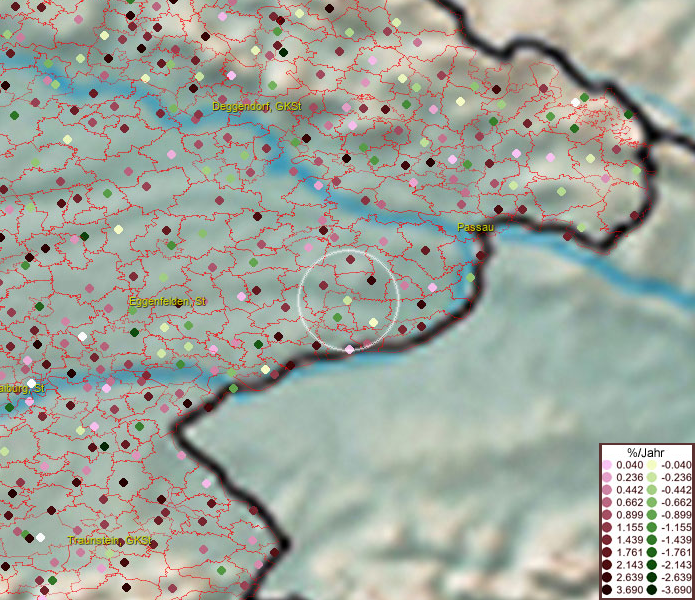Click the green marker inside the white circle
This screenshot has width=695, height=600.
[337, 317]
